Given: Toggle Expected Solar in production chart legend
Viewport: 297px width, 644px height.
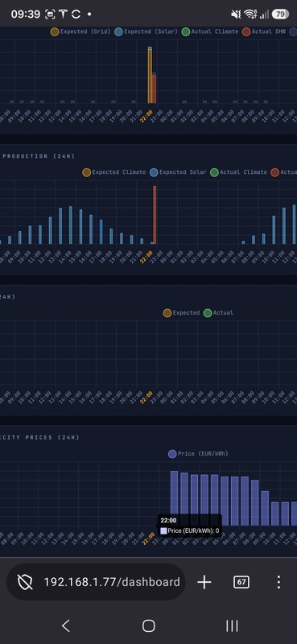Looking at the screenshot, I should point(178,172).
